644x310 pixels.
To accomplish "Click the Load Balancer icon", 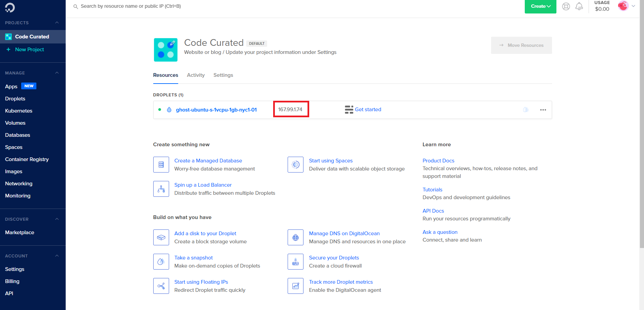I will coord(161,189).
